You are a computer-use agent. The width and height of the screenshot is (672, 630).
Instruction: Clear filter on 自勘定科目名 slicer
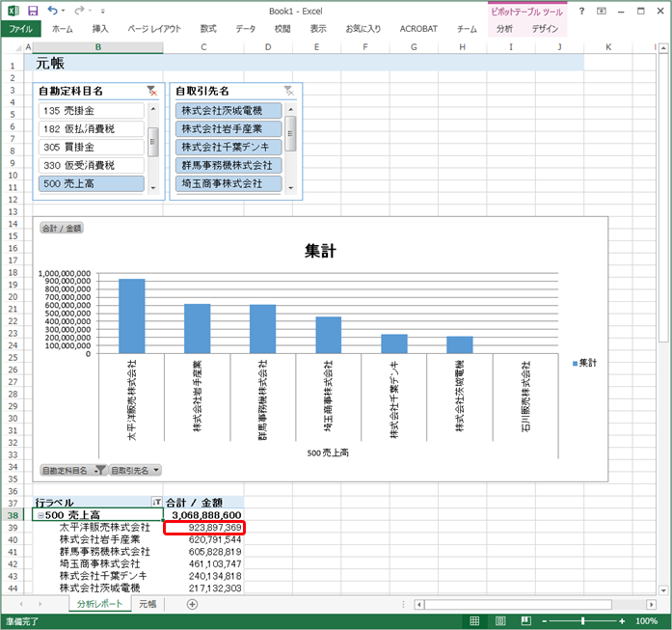[151, 91]
